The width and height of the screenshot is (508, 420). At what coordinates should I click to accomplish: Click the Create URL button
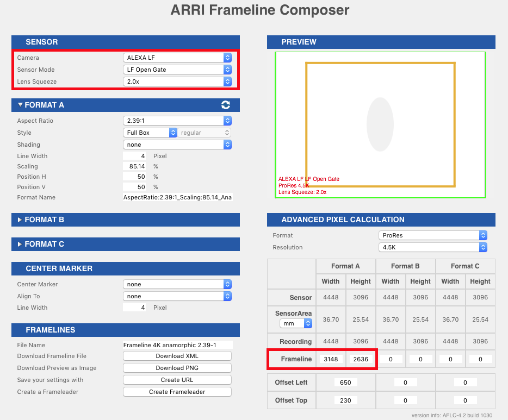coord(177,380)
